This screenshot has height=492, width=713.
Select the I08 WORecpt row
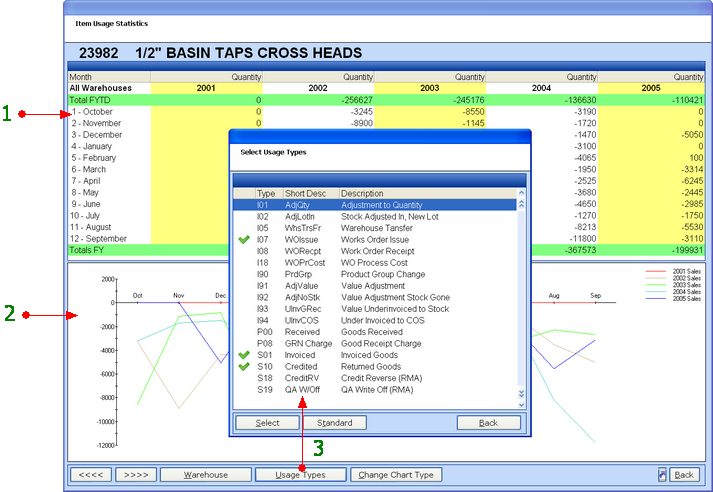[375, 251]
